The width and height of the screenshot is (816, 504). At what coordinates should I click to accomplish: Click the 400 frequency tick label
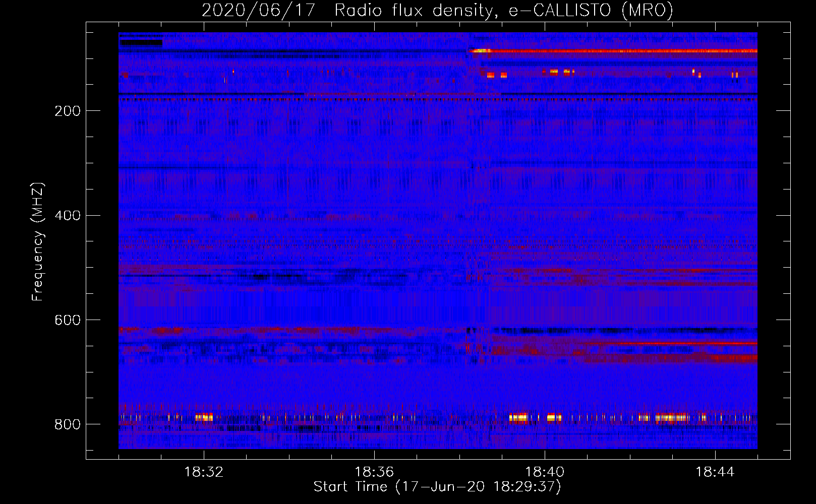coord(68,215)
